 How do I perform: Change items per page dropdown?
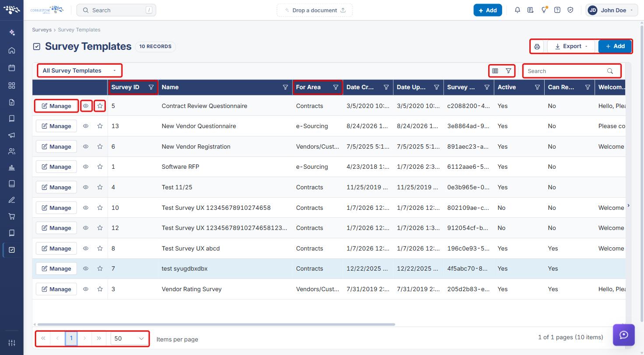pos(129,338)
